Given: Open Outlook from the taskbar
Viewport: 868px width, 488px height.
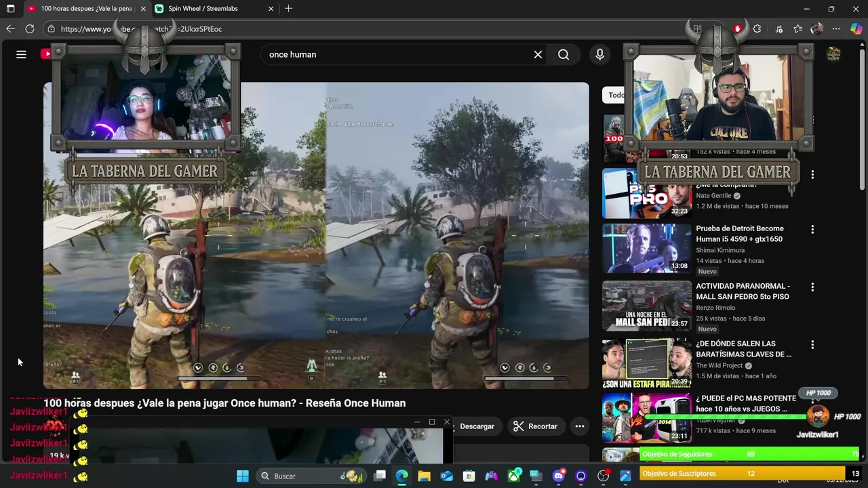Looking at the screenshot, I should tap(446, 476).
